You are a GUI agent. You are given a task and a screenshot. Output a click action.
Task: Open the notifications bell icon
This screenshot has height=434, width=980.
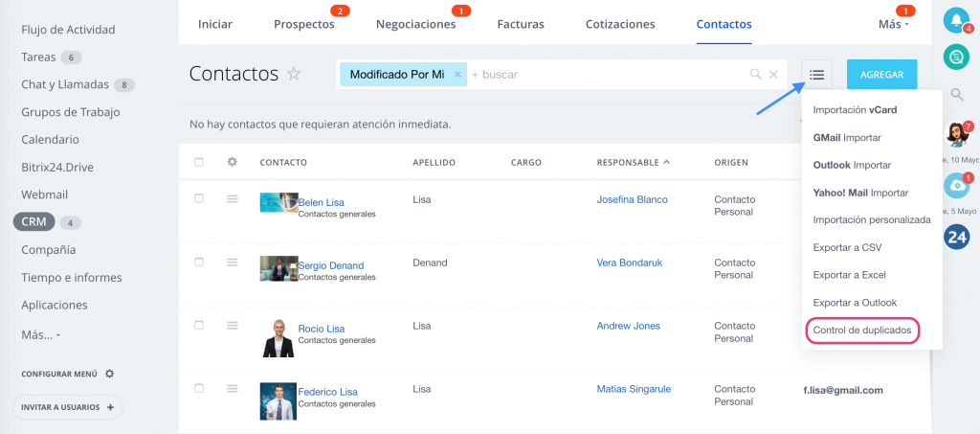coord(956,21)
